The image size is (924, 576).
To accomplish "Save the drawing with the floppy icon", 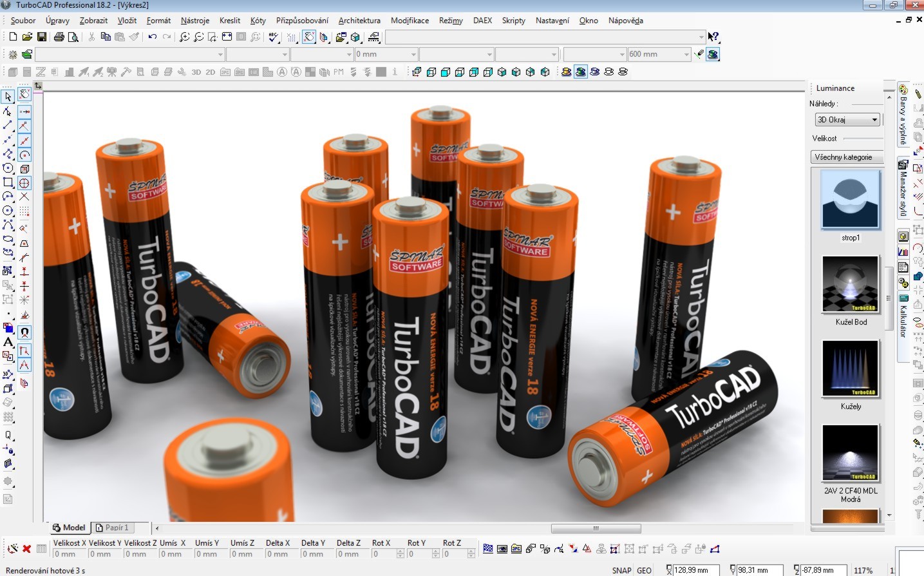I will pos(41,37).
